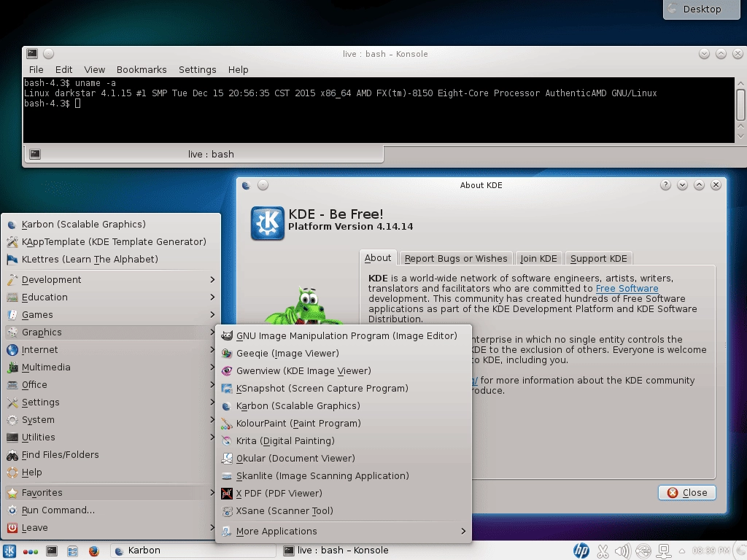Click About KDE help question-mark button
Image resolution: width=747 pixels, height=560 pixels.
click(x=665, y=185)
